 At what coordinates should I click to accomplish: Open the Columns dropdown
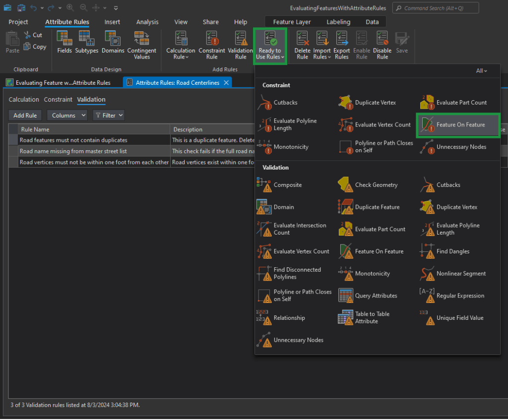(x=67, y=116)
